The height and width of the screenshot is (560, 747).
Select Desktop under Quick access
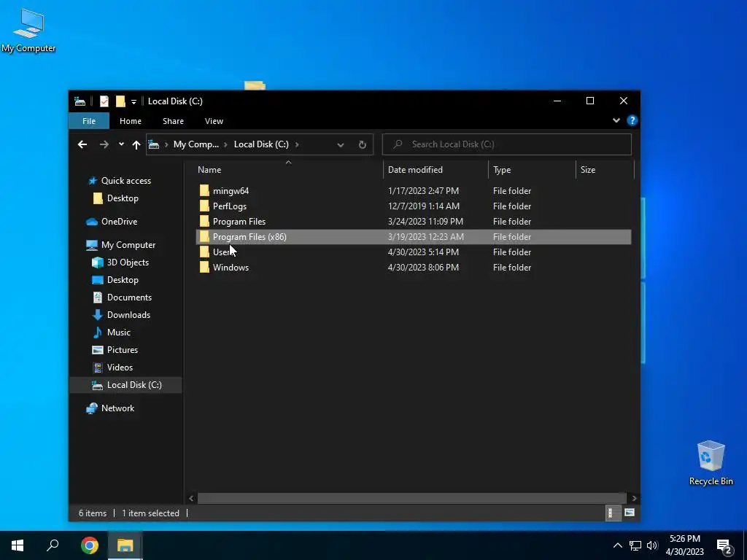(x=123, y=198)
